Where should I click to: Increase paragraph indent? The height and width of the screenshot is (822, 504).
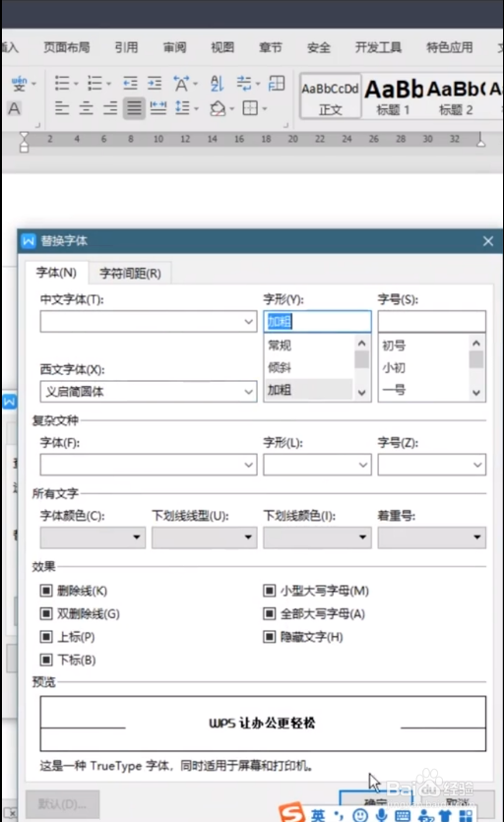pos(155,83)
